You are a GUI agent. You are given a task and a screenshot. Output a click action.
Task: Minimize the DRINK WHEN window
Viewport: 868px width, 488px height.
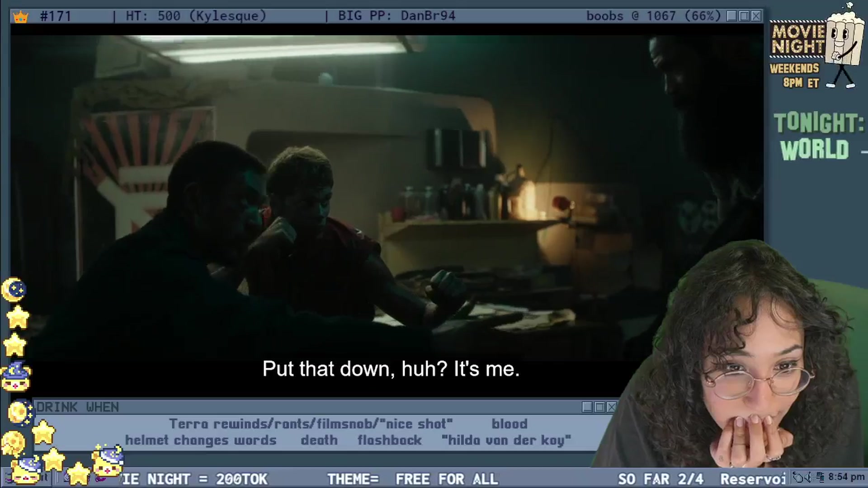click(x=587, y=407)
